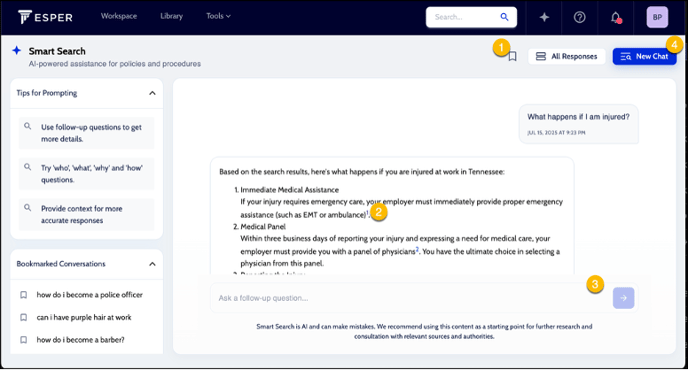This screenshot has height=370, width=688.
Task: Open the notifications bell
Action: (616, 18)
